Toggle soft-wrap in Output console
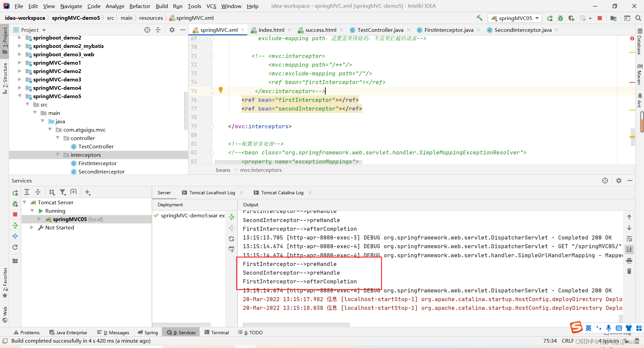 629,239
